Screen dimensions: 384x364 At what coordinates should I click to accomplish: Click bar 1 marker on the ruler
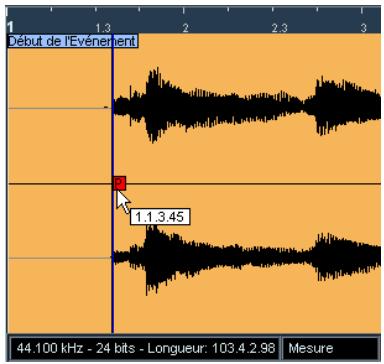coord(10,27)
